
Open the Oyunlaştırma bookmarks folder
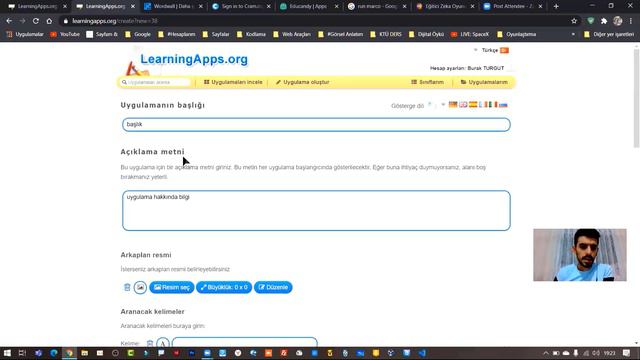point(516,34)
